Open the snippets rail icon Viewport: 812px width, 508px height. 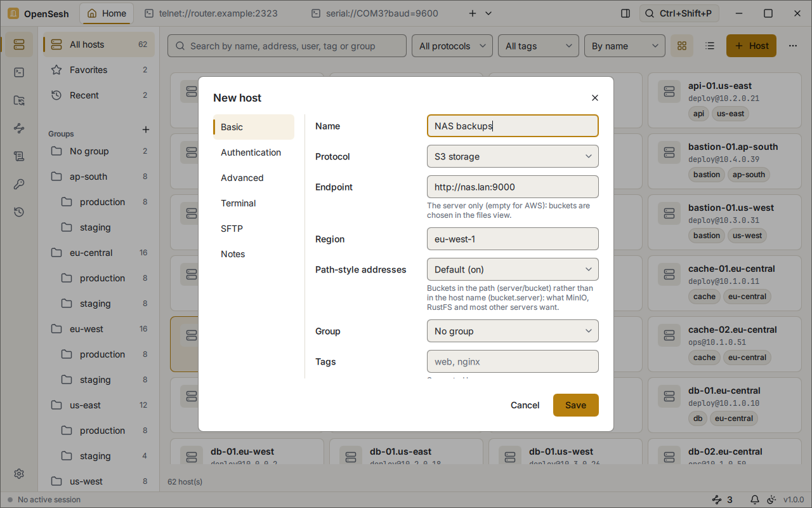tap(19, 156)
